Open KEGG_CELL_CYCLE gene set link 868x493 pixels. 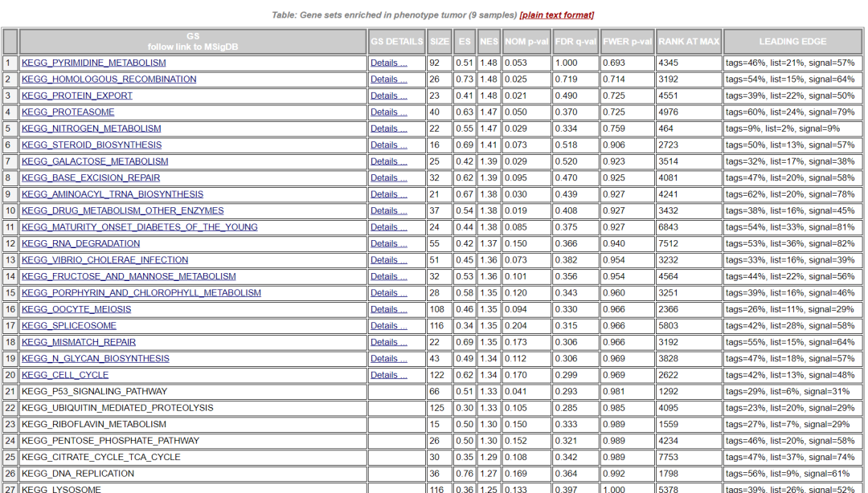(x=65, y=375)
